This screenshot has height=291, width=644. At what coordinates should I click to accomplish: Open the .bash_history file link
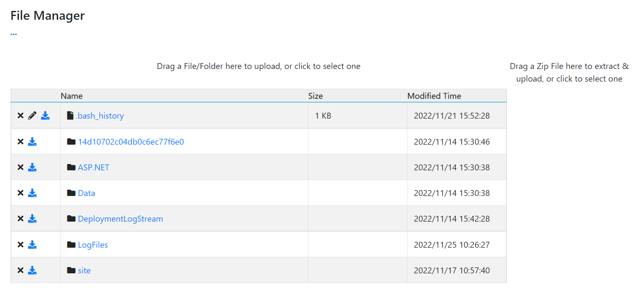coord(100,116)
